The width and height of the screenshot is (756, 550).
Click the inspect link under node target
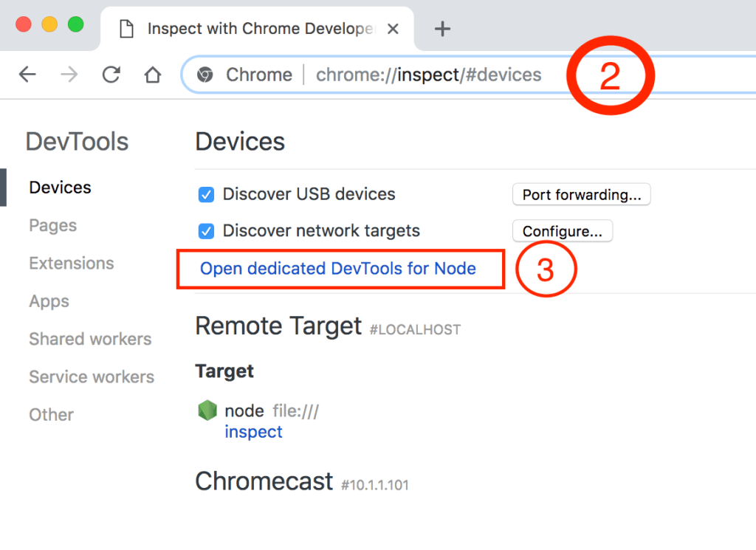pyautogui.click(x=254, y=432)
